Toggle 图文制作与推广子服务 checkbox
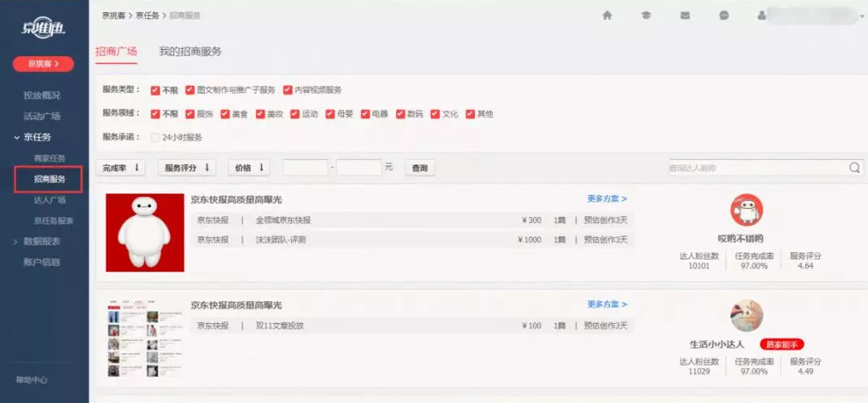The image size is (868, 403). [x=190, y=90]
